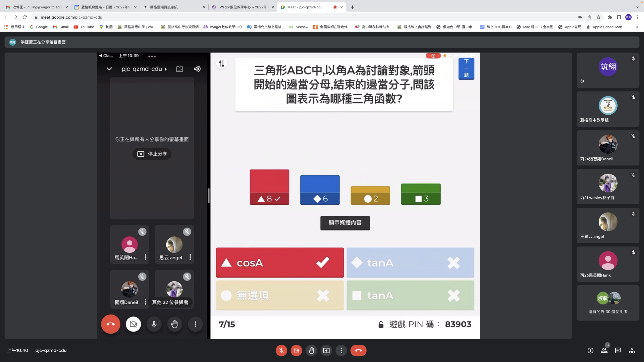Open the chat panel icon
Screen dimensions: 644x362
pyautogui.click(x=618, y=350)
